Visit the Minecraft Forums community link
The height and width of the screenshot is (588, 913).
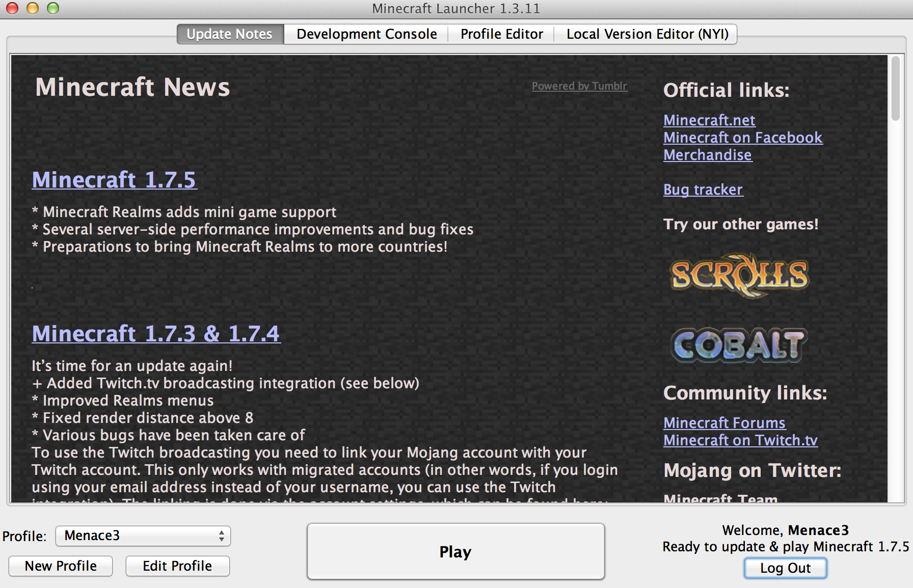coord(724,423)
